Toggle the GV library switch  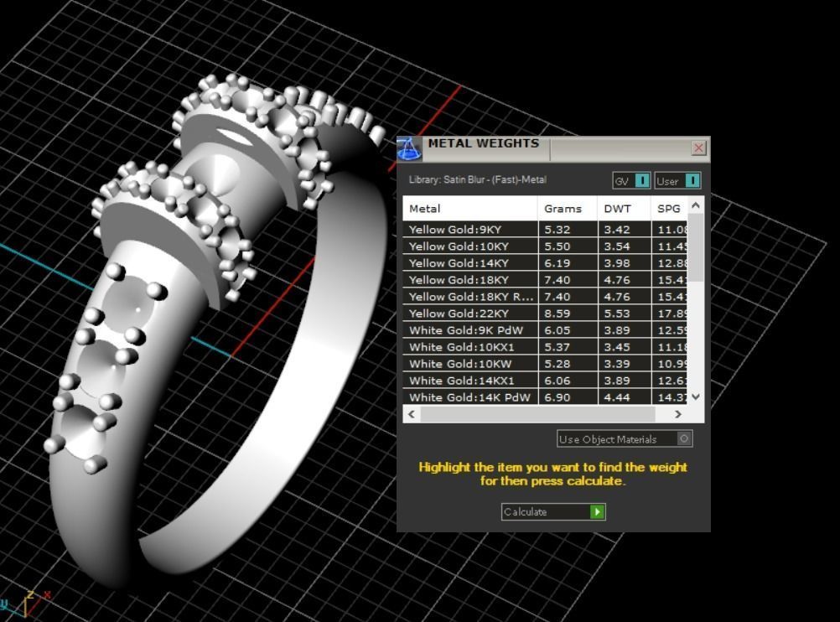coord(631,181)
